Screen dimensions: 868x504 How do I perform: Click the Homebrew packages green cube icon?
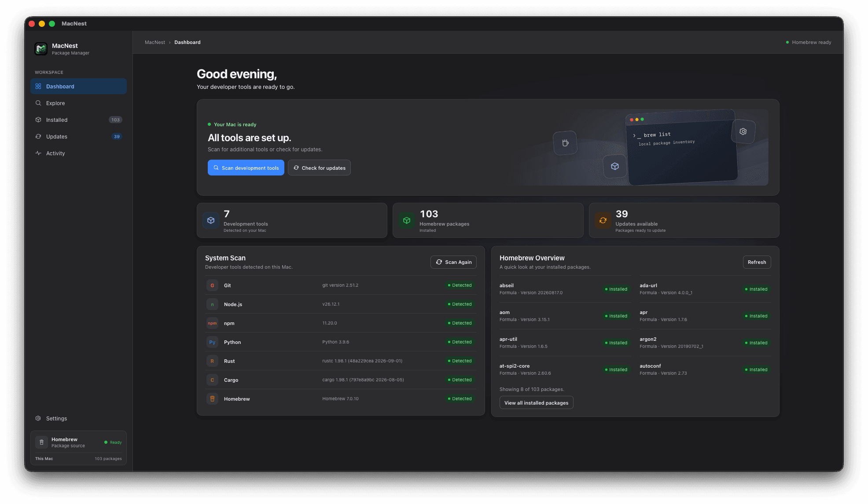[x=407, y=220]
